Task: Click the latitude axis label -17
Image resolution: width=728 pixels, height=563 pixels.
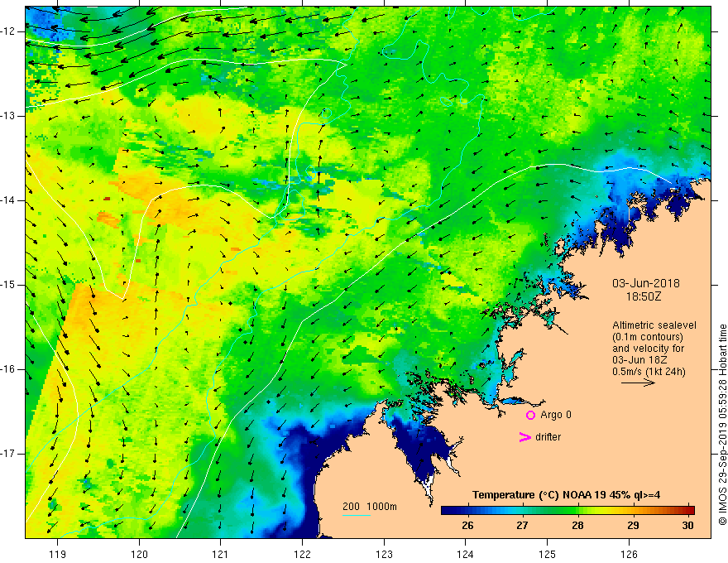Action: click(9, 454)
